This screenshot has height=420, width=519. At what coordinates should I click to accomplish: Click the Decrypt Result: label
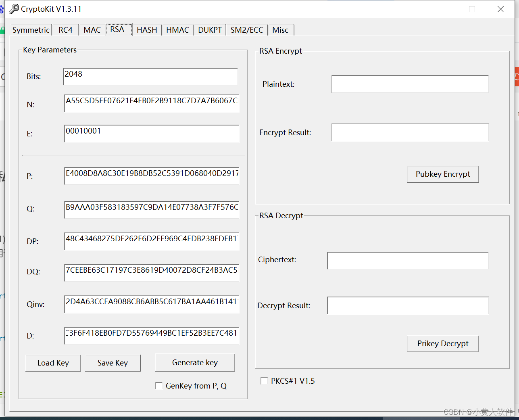click(x=284, y=305)
